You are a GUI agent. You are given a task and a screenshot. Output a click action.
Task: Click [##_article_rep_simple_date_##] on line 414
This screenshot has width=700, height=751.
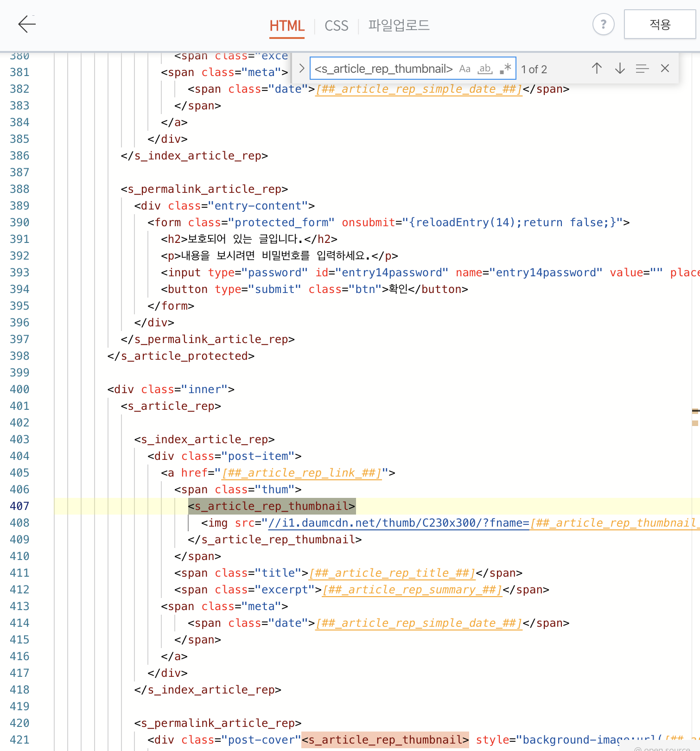point(419,623)
